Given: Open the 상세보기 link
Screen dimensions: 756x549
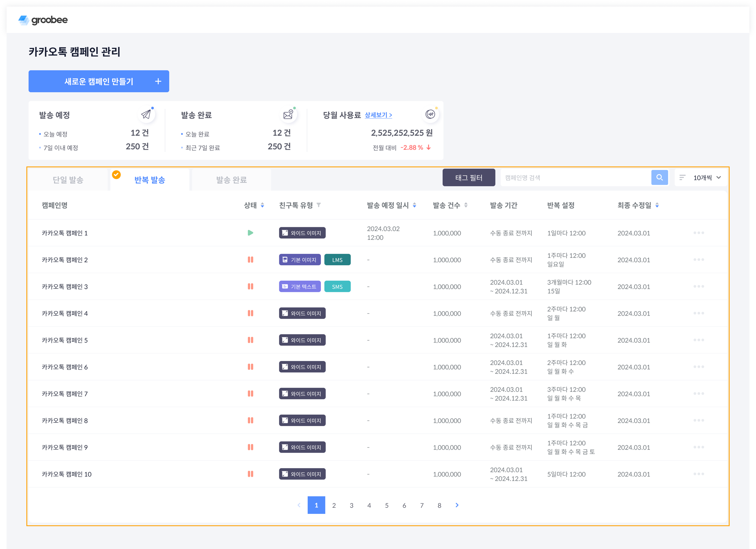Looking at the screenshot, I should click(378, 115).
